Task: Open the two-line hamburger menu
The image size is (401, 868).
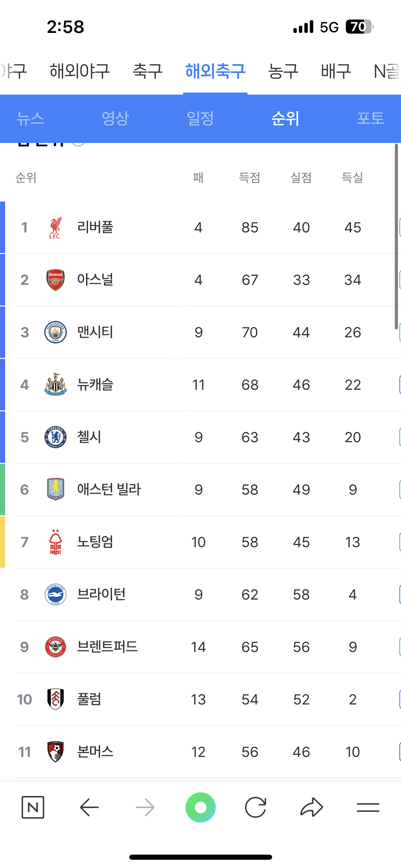Action: [368, 807]
